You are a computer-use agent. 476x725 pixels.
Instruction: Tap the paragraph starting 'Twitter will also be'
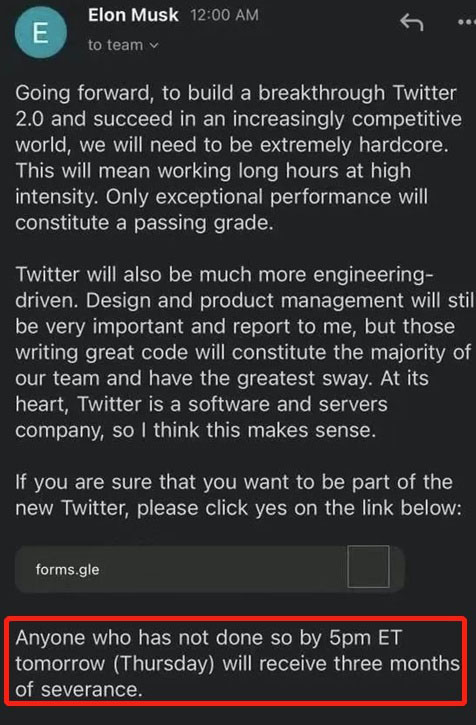[x=244, y=352]
